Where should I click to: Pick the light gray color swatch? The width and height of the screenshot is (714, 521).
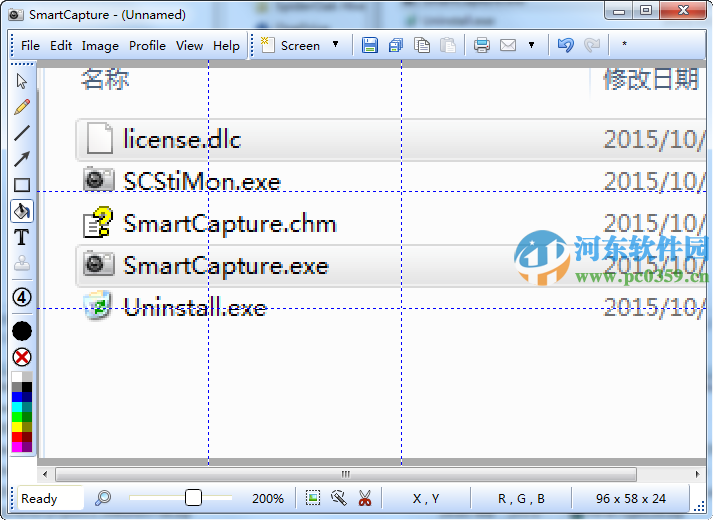point(27,377)
